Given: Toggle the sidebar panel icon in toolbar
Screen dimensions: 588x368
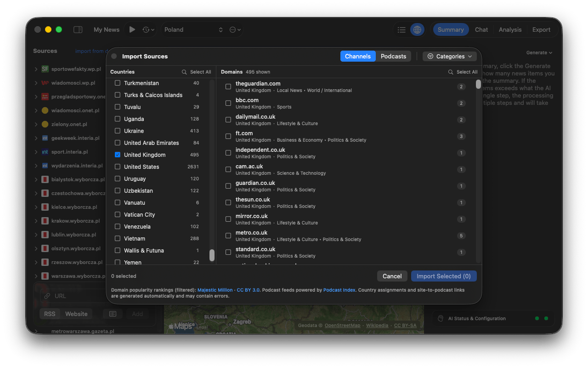Looking at the screenshot, I should point(78,29).
